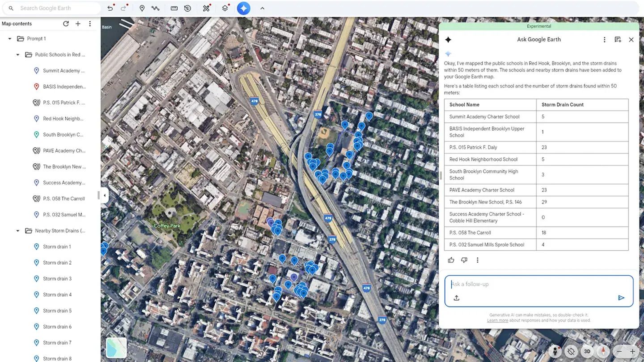Click the undo arrow in toolbar

(x=110, y=8)
